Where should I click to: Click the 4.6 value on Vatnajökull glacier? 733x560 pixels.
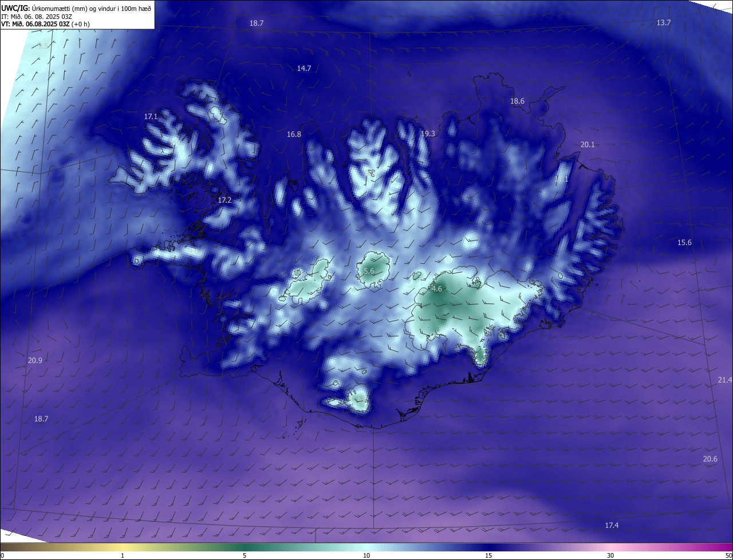point(437,289)
